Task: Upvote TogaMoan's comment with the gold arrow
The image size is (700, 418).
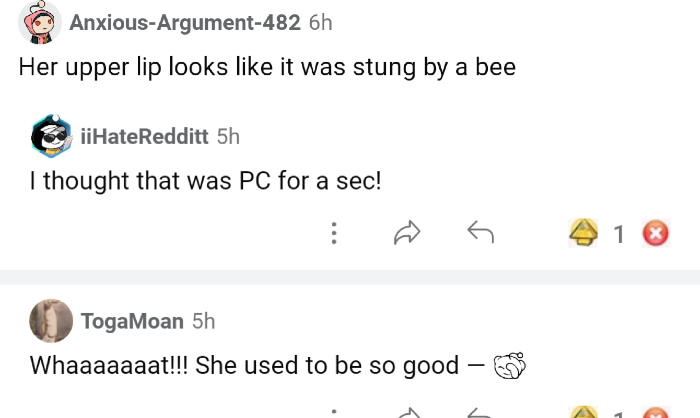Action: (x=583, y=412)
